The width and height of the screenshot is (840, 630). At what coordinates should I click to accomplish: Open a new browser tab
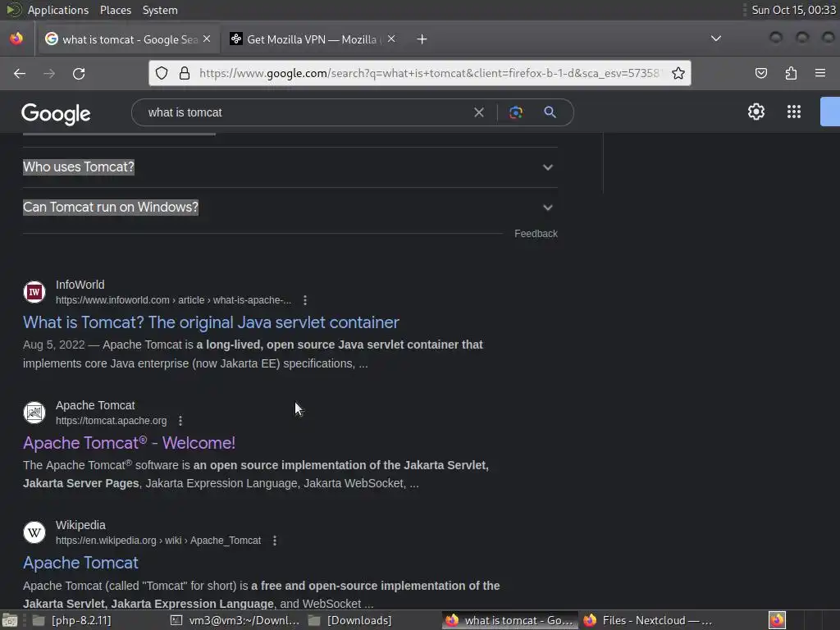pyautogui.click(x=422, y=39)
